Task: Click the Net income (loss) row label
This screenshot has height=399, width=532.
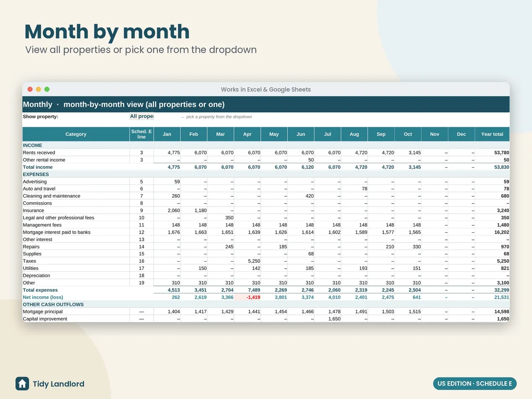Action: click(43, 297)
